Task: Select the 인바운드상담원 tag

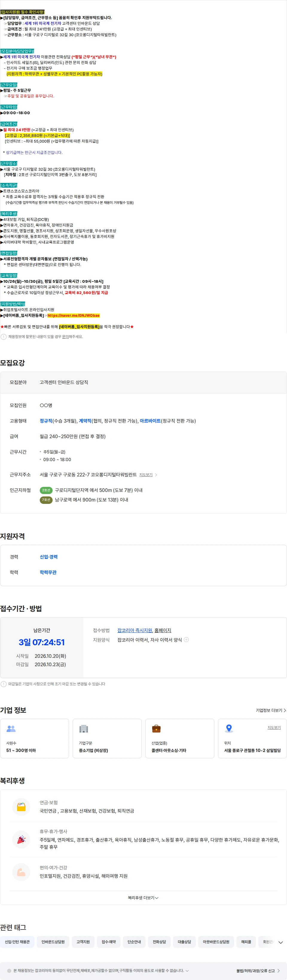Action: tap(53, 942)
